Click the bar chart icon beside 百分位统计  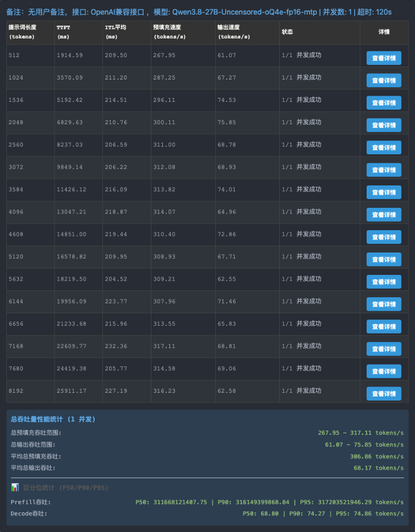[x=15, y=487]
